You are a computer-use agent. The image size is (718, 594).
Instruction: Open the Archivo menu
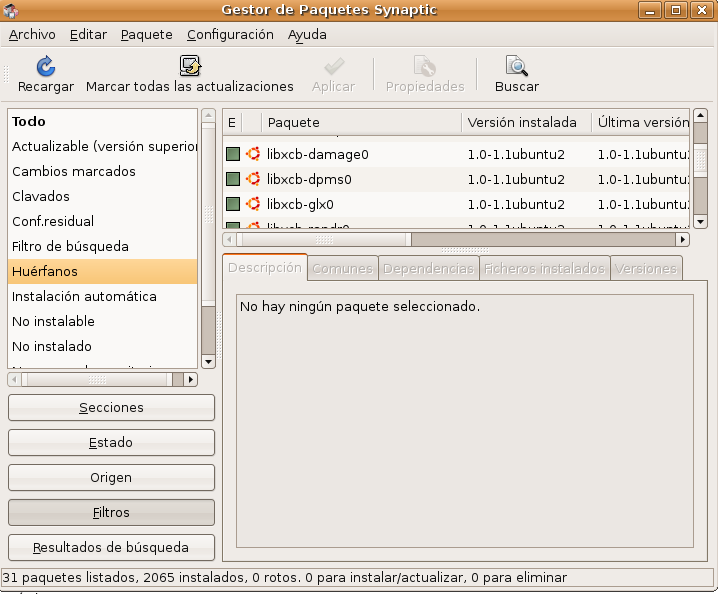pos(32,35)
